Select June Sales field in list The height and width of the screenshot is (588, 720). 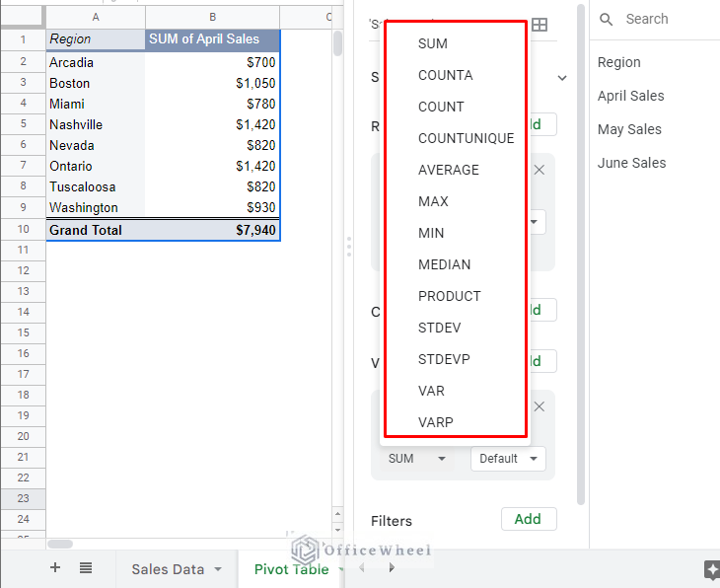631,163
